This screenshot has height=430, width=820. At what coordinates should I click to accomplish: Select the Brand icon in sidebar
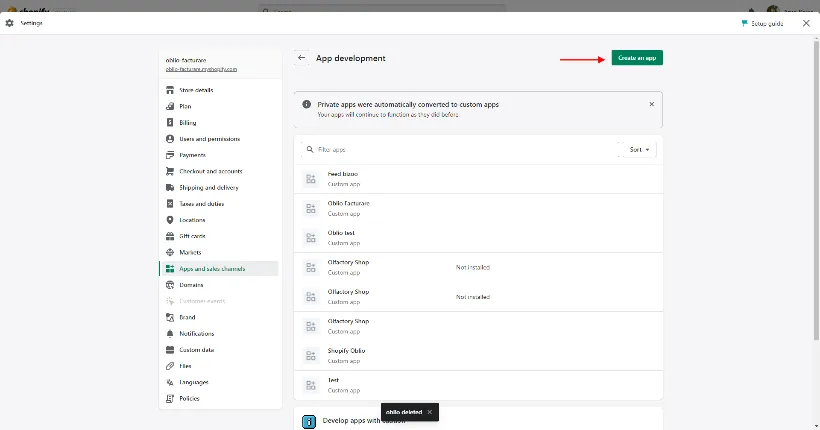coord(170,317)
